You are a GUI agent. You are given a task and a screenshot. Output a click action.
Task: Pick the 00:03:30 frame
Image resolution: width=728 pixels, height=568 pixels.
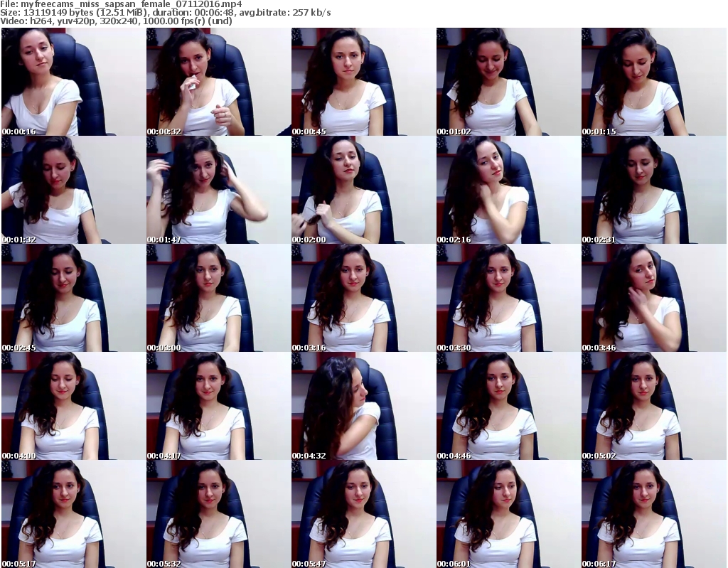(508, 298)
